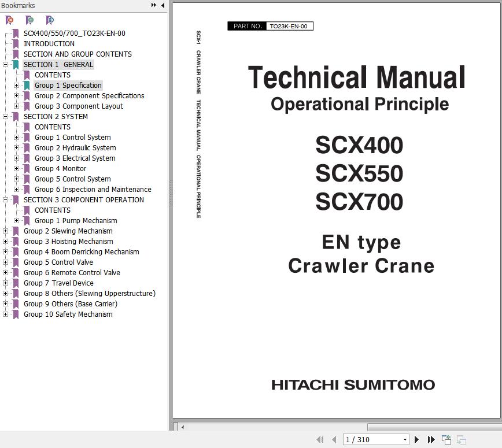The height and width of the screenshot is (448, 502).
Task: Open the INTRODUCTION bookmark
Action: (49, 44)
